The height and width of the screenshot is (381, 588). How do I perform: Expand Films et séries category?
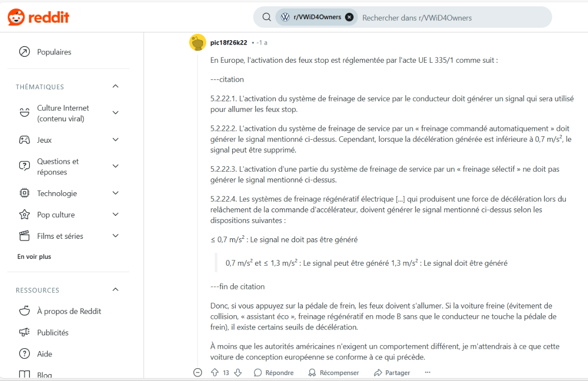(116, 236)
